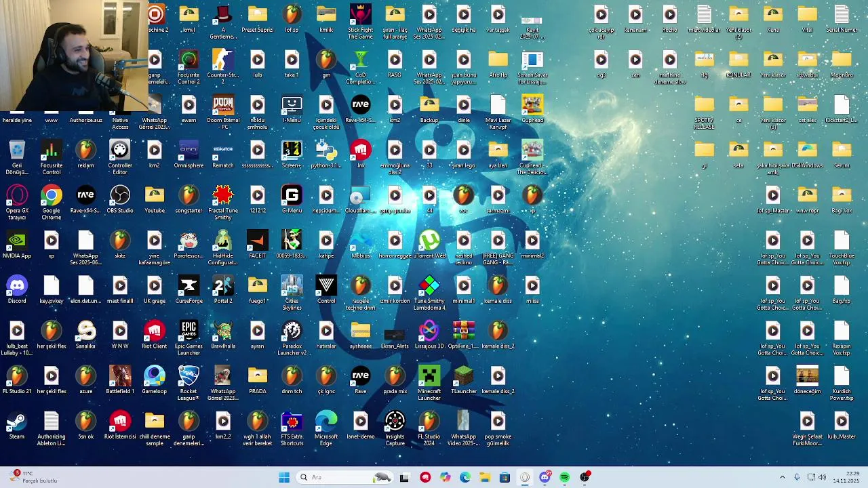The height and width of the screenshot is (488, 868).
Task: Open the OptiFine jar file icon
Action: click(463, 335)
